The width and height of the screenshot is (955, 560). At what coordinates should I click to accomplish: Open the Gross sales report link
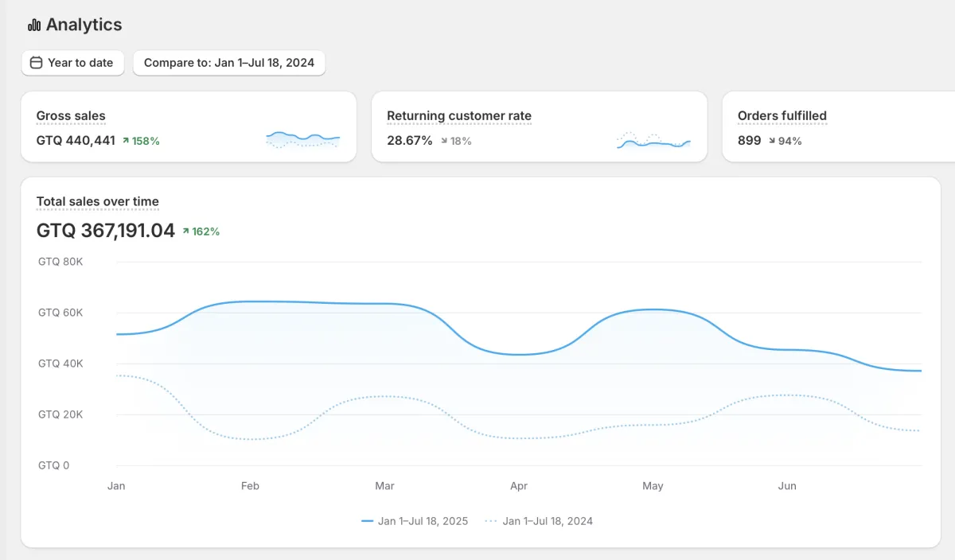click(71, 116)
